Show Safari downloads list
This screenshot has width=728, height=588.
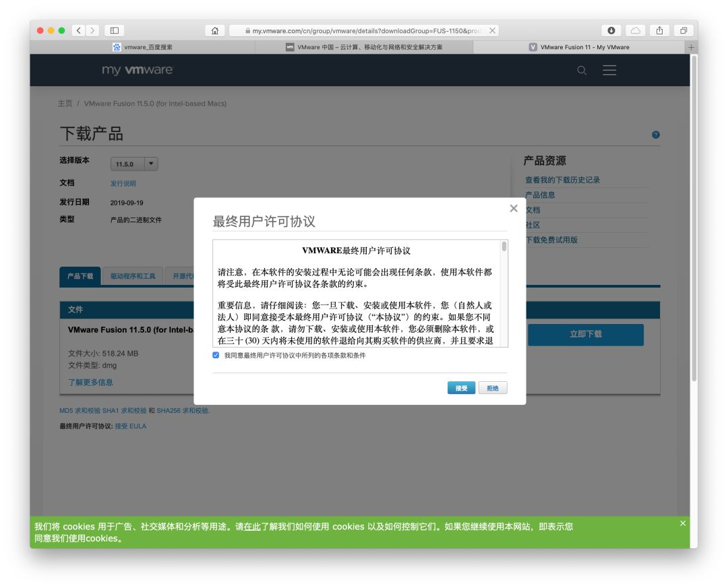click(x=611, y=30)
